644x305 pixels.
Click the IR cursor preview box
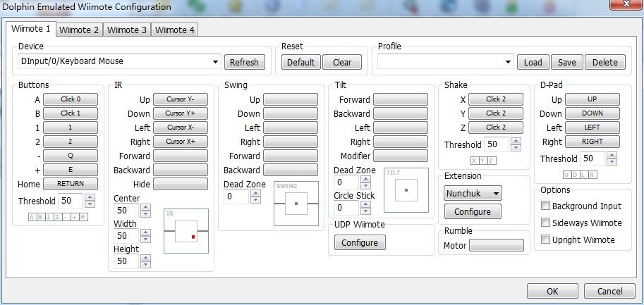tap(186, 230)
